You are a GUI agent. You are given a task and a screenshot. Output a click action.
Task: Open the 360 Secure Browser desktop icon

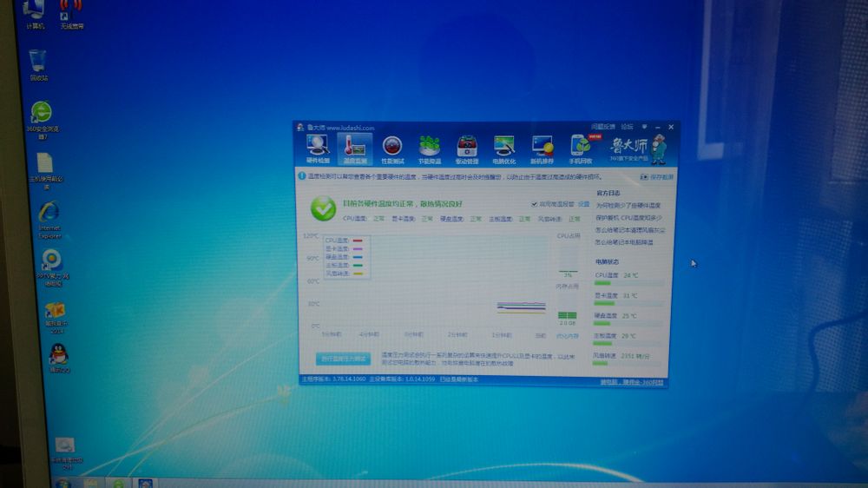coord(42,120)
